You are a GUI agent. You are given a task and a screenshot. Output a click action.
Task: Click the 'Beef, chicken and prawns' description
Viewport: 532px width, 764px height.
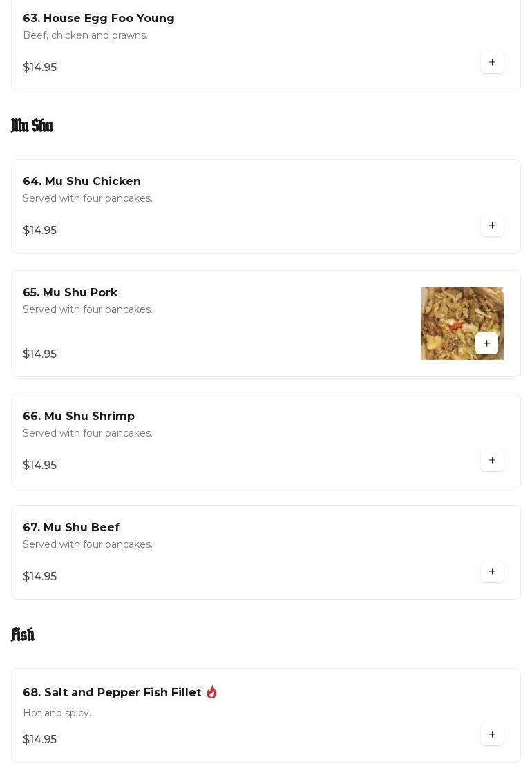tap(85, 35)
